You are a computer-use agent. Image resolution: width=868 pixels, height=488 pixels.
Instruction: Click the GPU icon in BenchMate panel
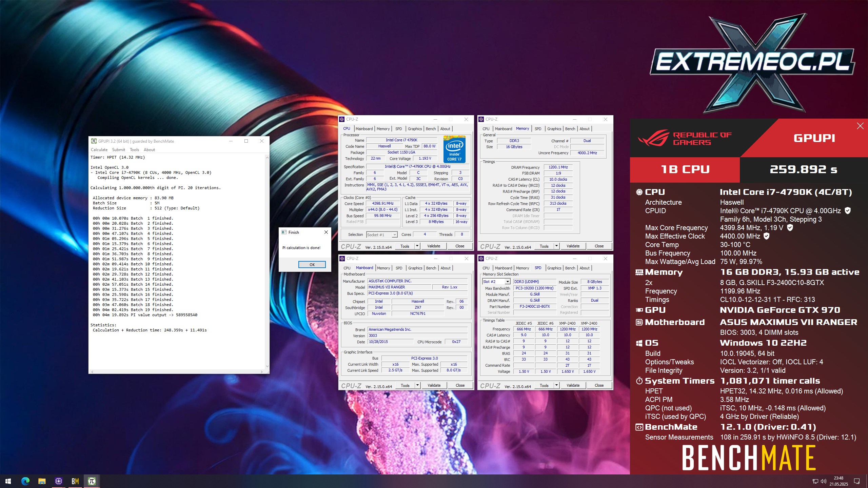[639, 310]
